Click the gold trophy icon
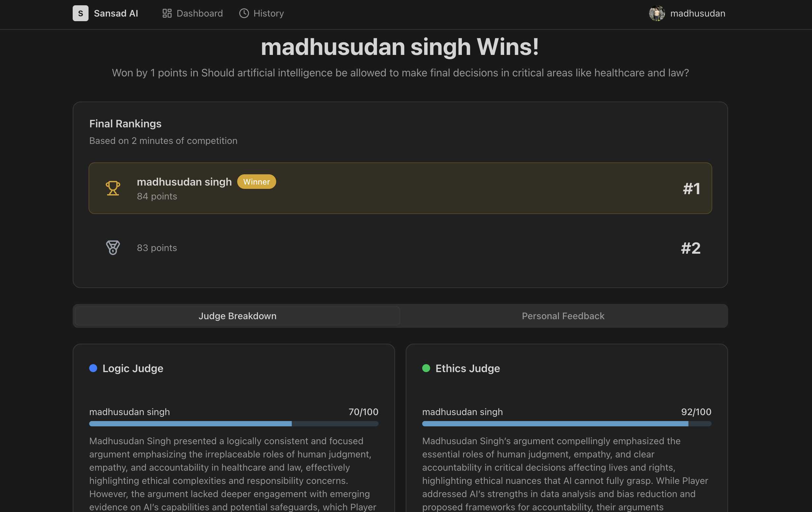812x512 pixels. 113,188
